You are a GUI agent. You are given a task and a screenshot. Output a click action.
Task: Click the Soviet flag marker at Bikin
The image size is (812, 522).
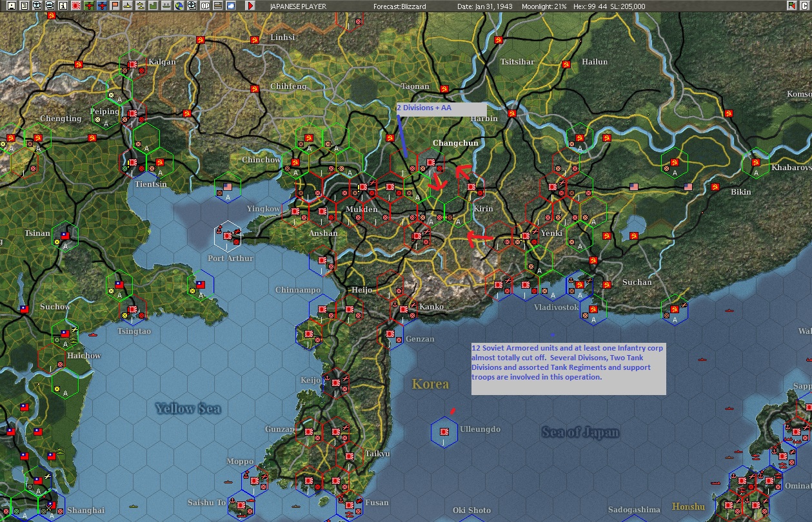(x=715, y=187)
